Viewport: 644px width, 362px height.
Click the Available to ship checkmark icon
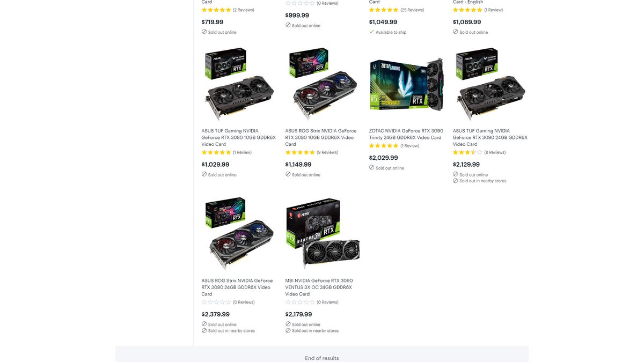(x=371, y=32)
